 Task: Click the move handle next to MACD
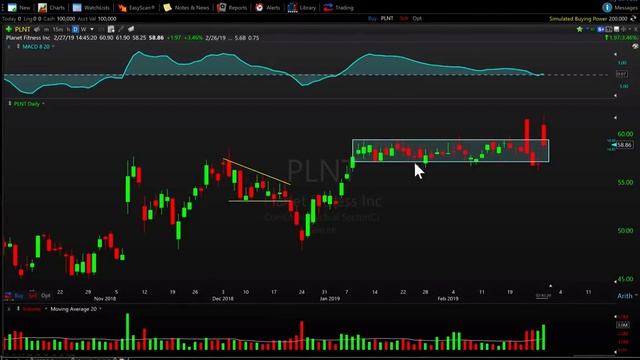[x=18, y=47]
